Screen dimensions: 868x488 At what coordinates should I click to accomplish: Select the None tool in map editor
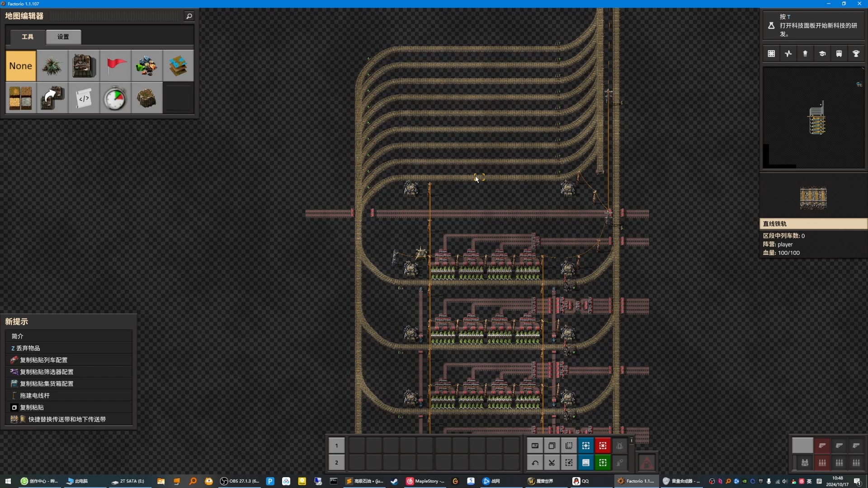coord(21,66)
